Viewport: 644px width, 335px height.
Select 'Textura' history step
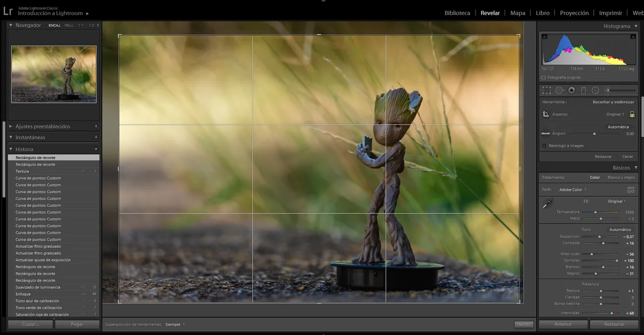point(54,171)
